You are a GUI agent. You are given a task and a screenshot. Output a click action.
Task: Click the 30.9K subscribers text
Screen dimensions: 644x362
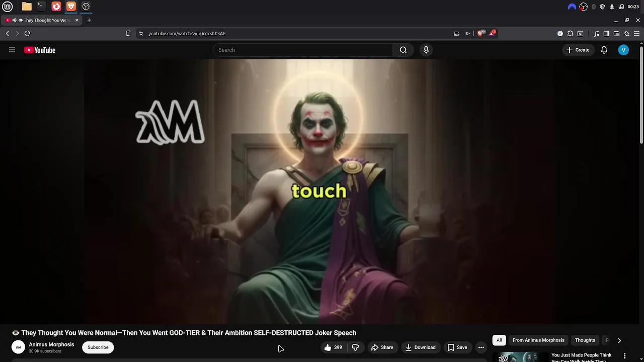(45, 351)
